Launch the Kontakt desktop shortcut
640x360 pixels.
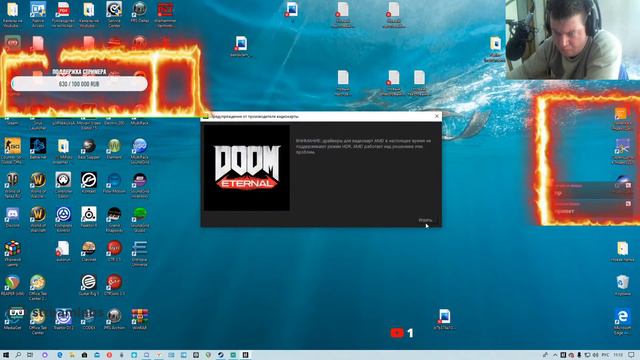[89, 183]
